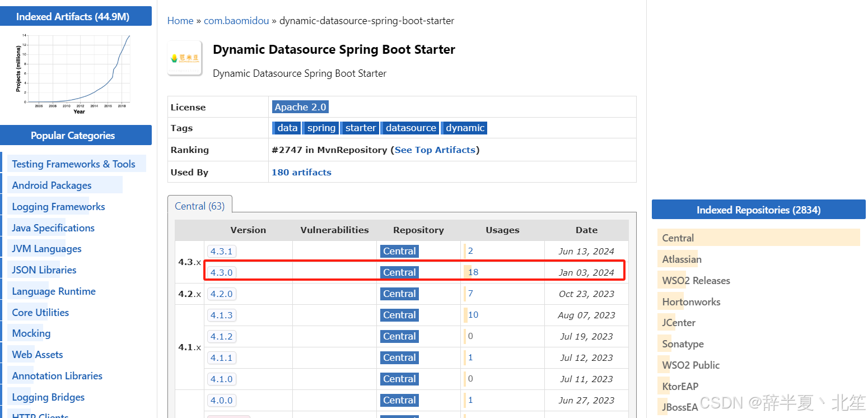The height and width of the screenshot is (418, 868).
Task: Open version 4.2.0
Action: tap(221, 294)
